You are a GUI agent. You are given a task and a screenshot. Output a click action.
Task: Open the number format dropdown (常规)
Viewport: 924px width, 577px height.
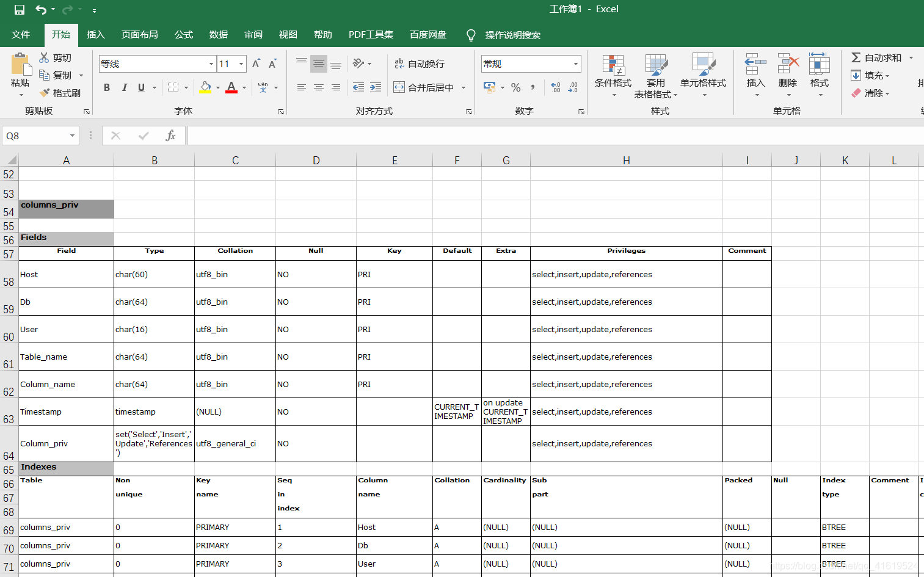point(575,64)
